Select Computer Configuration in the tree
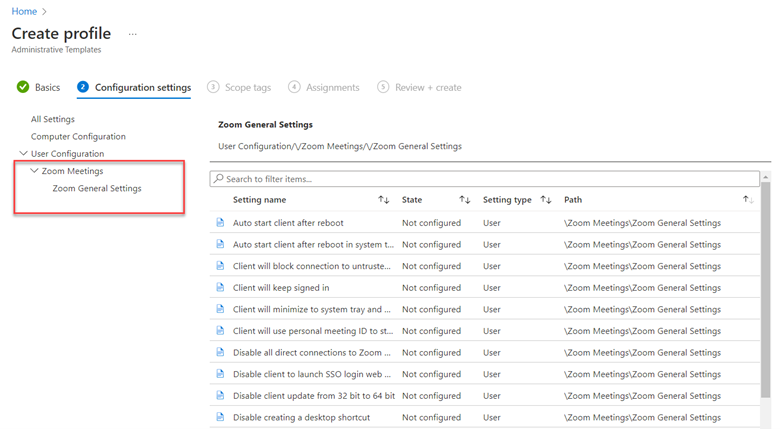The image size is (780, 429). (x=78, y=136)
